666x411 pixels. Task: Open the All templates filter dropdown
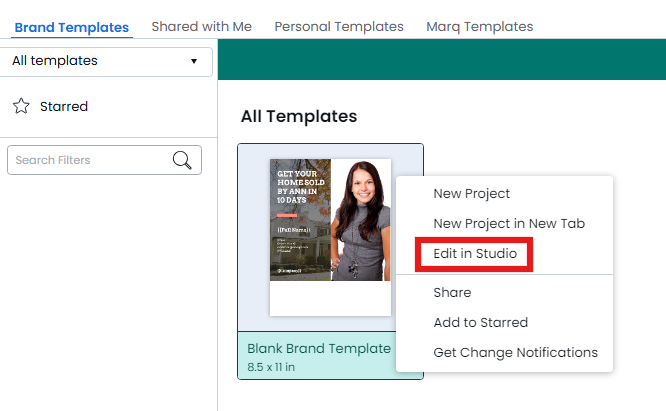tap(105, 61)
